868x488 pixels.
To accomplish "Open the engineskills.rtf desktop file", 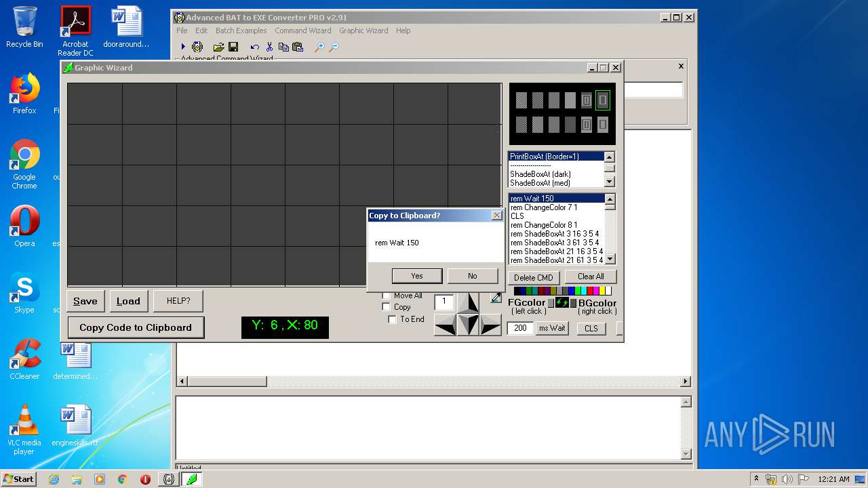I will point(75,426).
